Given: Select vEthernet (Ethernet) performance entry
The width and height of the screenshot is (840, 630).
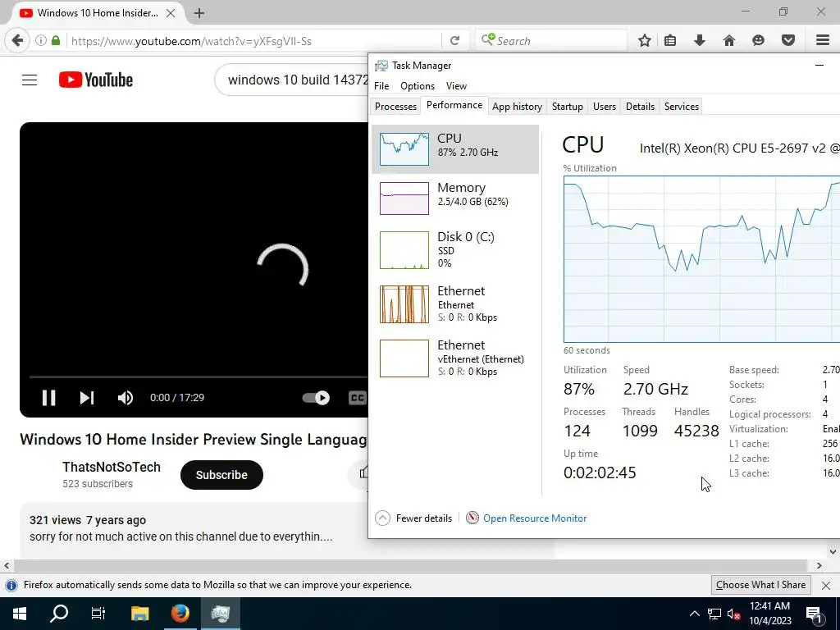Looking at the screenshot, I should coord(455,358).
